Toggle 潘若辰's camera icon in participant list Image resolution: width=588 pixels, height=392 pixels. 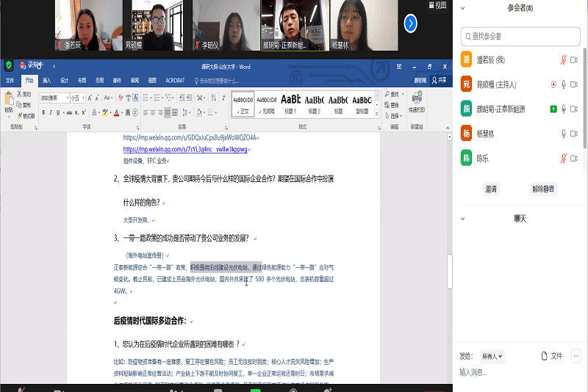point(574,60)
